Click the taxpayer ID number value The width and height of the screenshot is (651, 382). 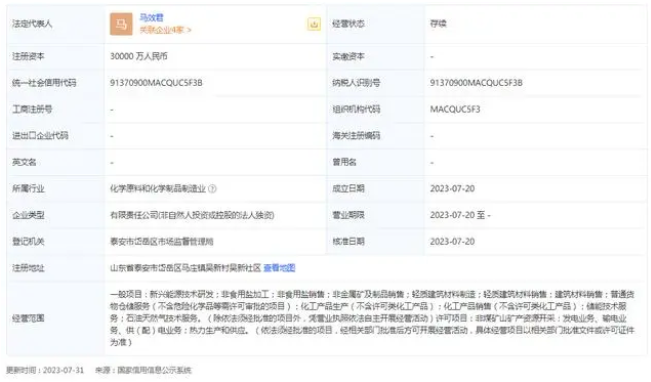point(476,83)
